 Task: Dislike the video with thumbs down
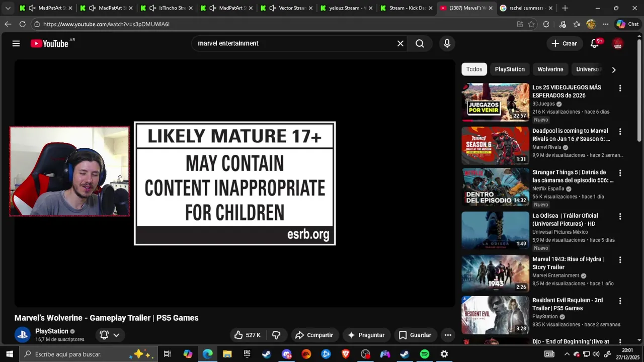pyautogui.click(x=276, y=335)
